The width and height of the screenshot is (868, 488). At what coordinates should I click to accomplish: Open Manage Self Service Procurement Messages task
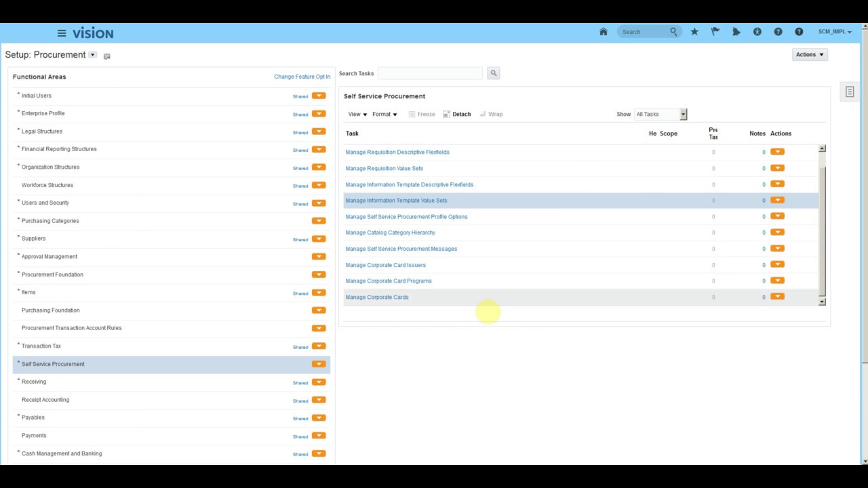pos(401,249)
